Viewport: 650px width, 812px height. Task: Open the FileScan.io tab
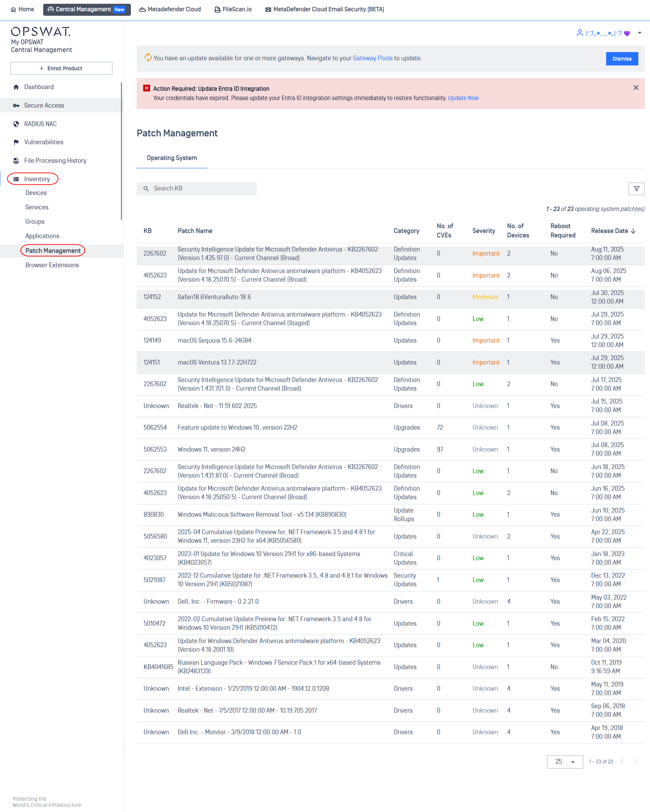tap(233, 9)
